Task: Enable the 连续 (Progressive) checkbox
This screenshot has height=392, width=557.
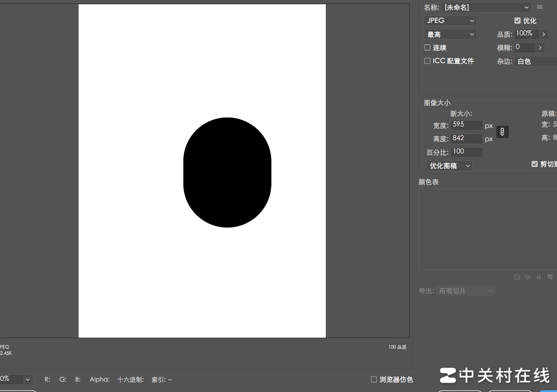Action: (427, 48)
